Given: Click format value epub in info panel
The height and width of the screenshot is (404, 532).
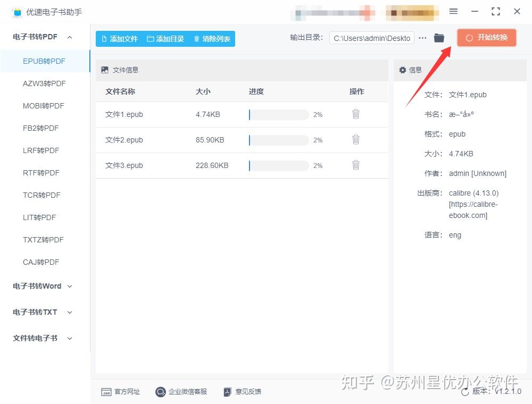Looking at the screenshot, I should click(x=458, y=134).
